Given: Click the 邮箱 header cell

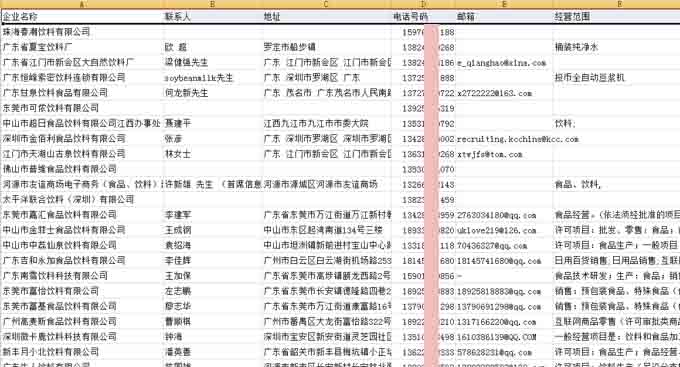Looking at the screenshot, I should 504,16.
